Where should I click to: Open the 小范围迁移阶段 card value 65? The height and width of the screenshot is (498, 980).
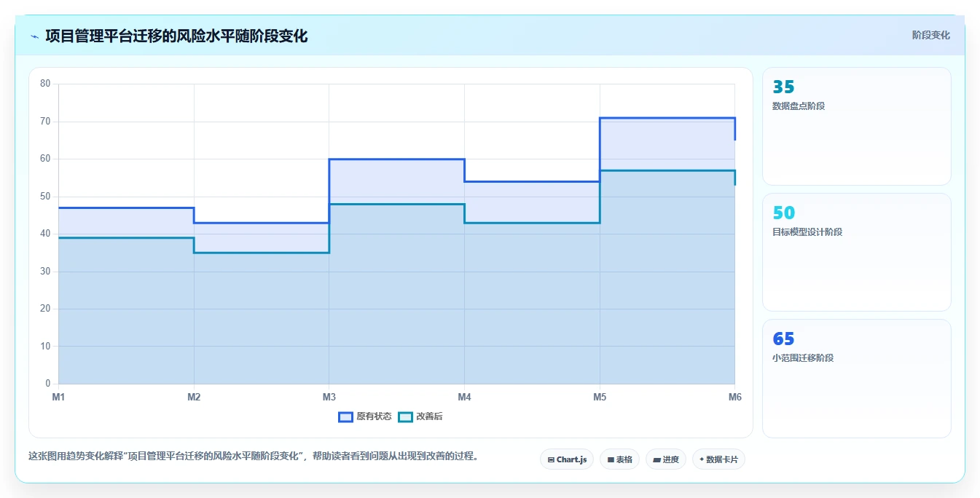783,339
